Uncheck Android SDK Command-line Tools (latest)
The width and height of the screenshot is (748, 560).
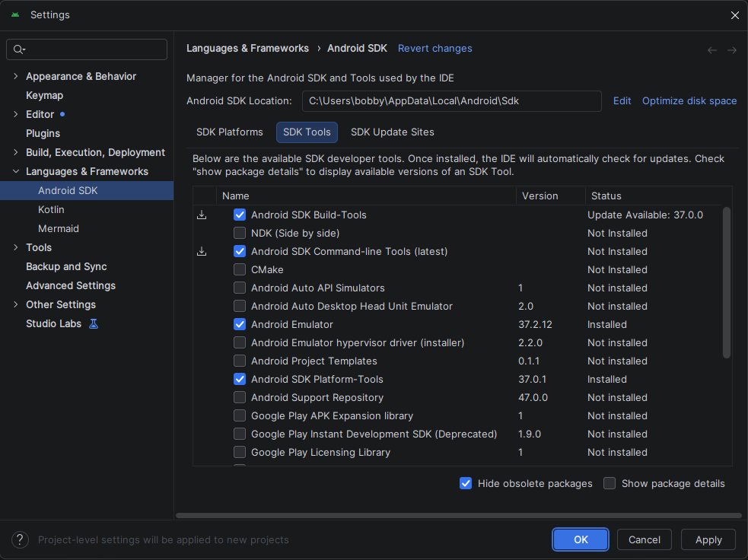240,251
